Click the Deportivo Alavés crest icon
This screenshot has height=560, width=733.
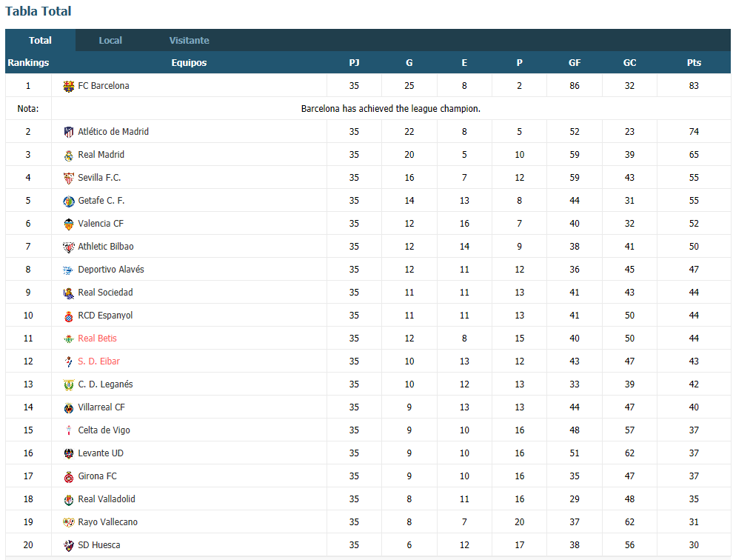(69, 270)
